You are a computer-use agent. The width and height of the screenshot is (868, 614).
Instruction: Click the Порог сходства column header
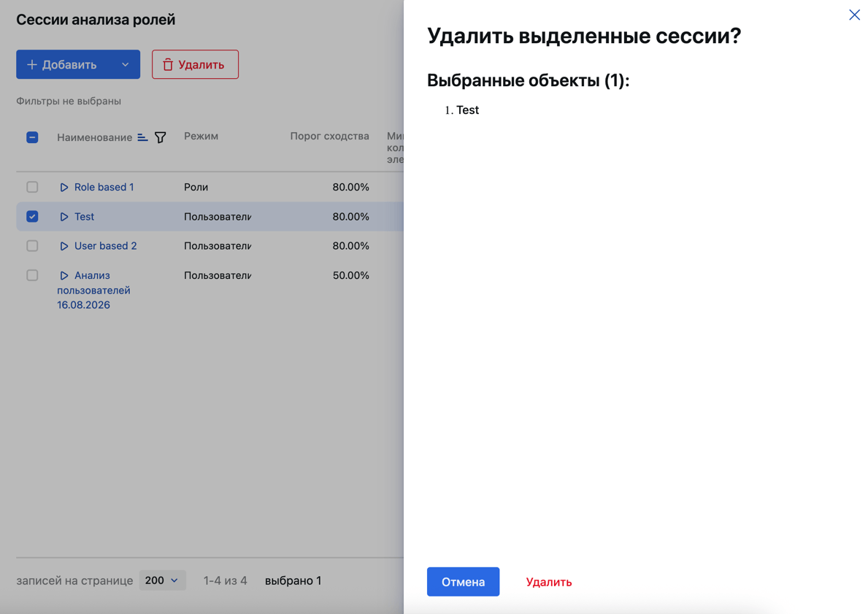(x=329, y=137)
